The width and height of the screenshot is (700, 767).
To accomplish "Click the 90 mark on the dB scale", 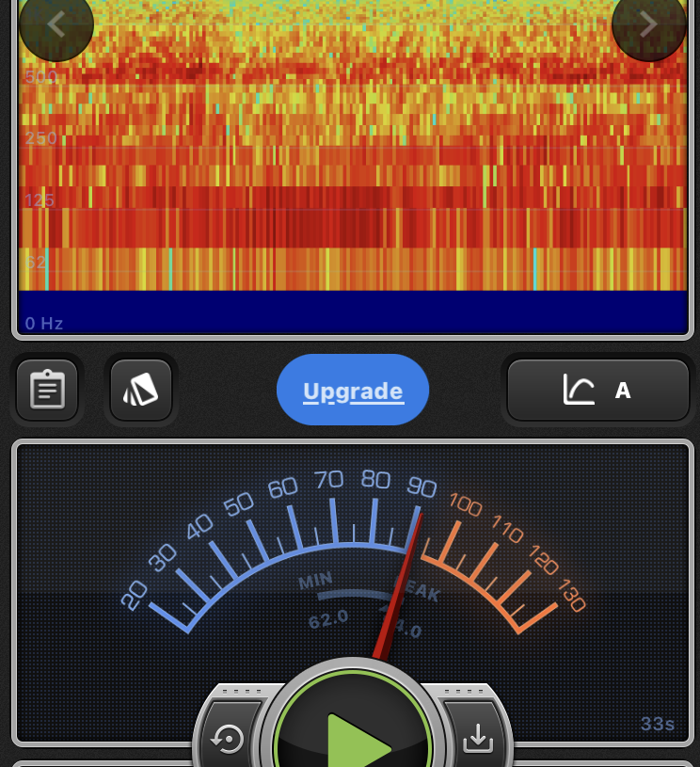I will [x=422, y=487].
